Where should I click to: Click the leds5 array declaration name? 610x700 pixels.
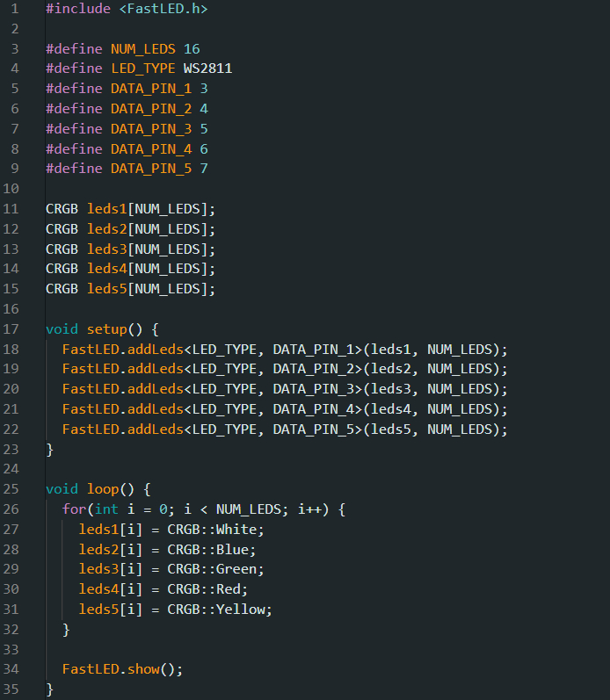click(106, 288)
